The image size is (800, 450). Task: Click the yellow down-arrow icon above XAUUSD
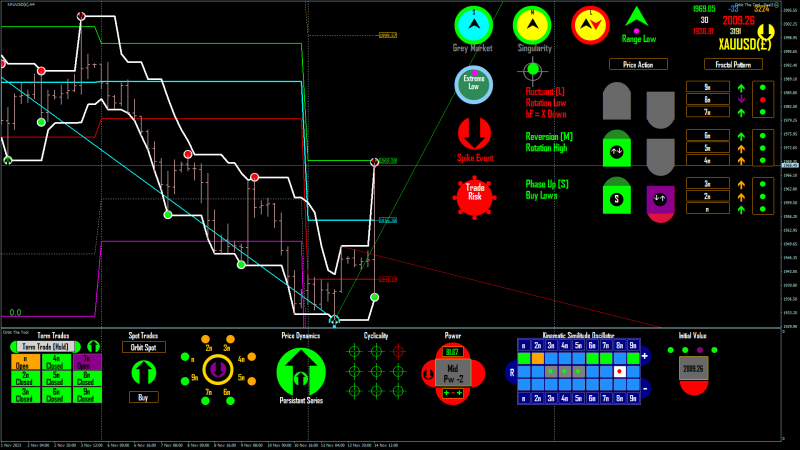(765, 32)
